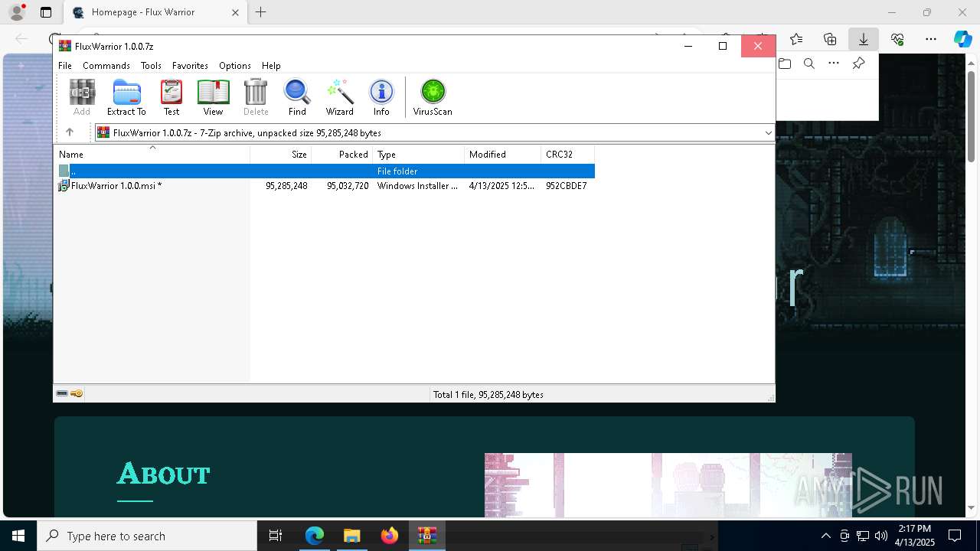
Task: Sort by Size column header
Action: tap(281, 155)
